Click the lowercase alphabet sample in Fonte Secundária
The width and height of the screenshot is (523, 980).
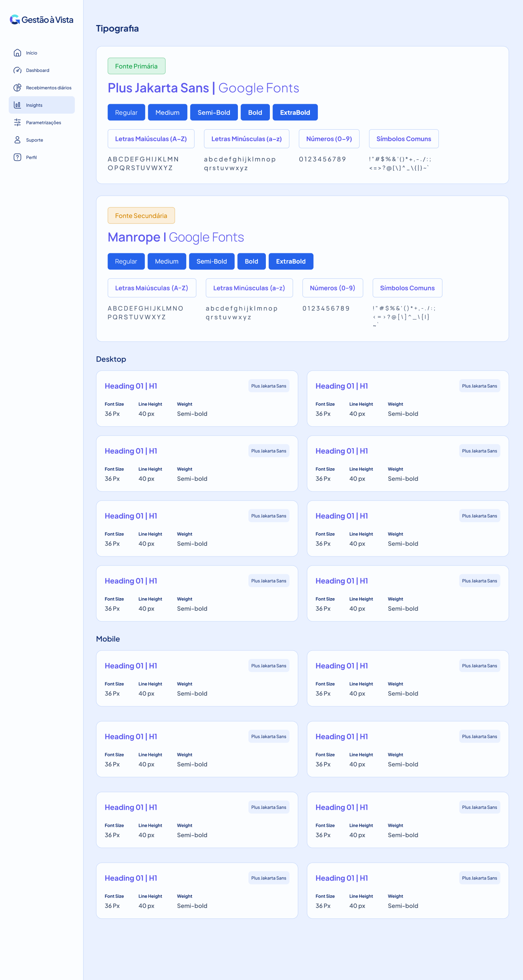[x=242, y=313]
